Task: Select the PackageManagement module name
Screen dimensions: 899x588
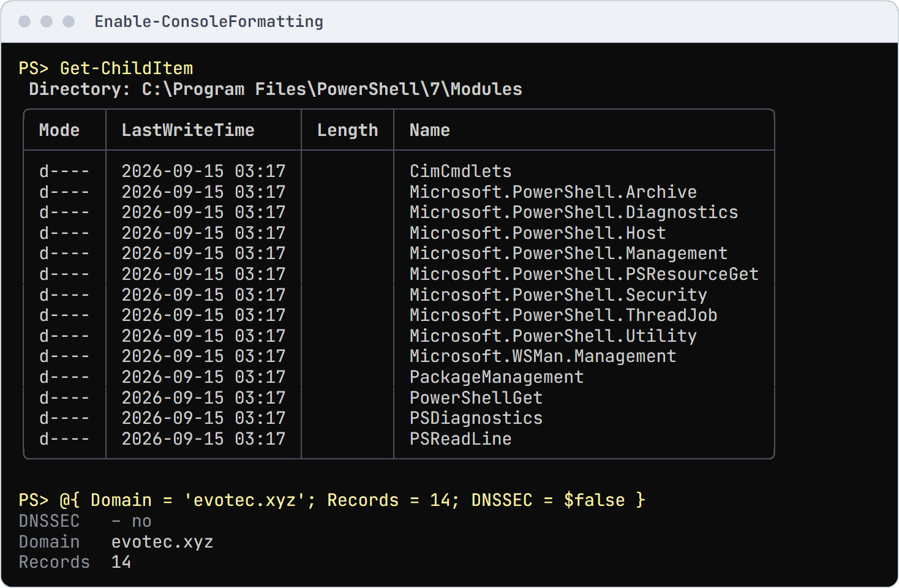Action: click(x=497, y=377)
